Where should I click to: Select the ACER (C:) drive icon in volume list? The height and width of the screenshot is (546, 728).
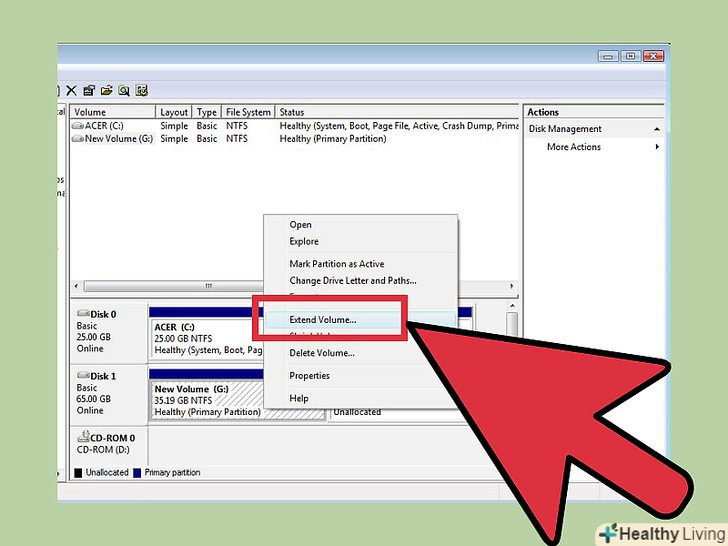pos(78,126)
